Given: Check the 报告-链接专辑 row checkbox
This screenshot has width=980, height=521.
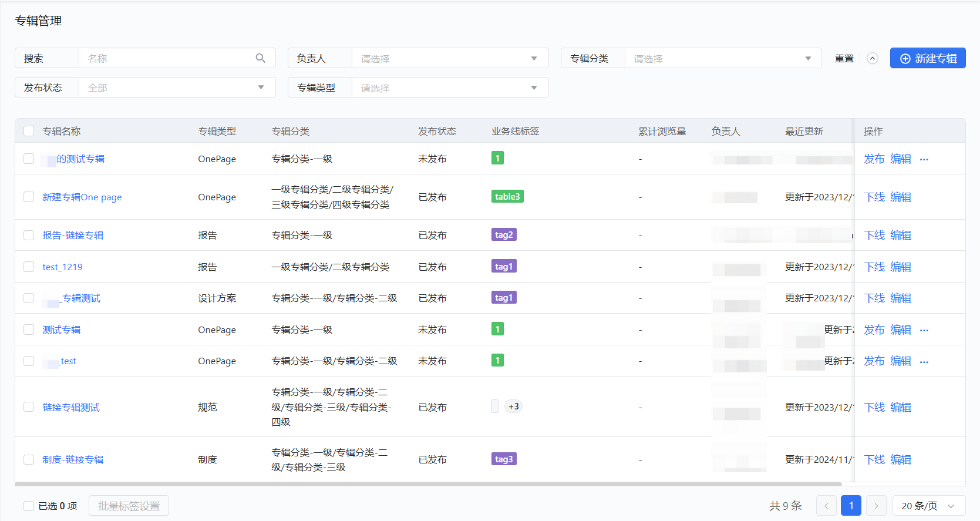Looking at the screenshot, I should pos(29,235).
